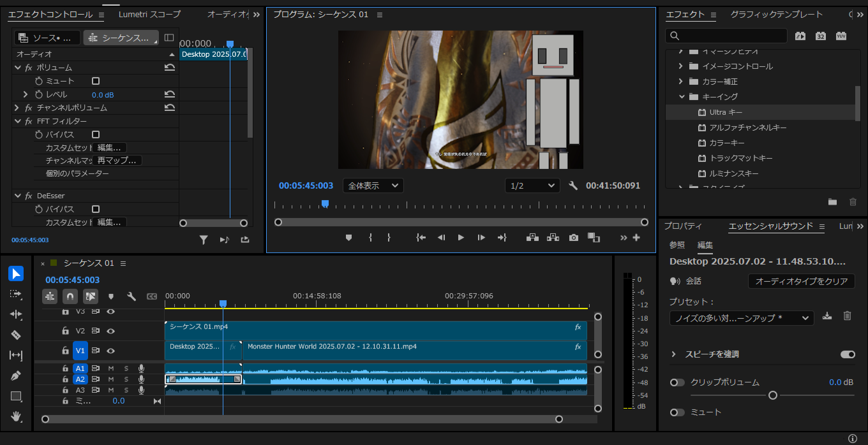868x445 pixels.
Task: Go to Out point
Action: (502, 237)
